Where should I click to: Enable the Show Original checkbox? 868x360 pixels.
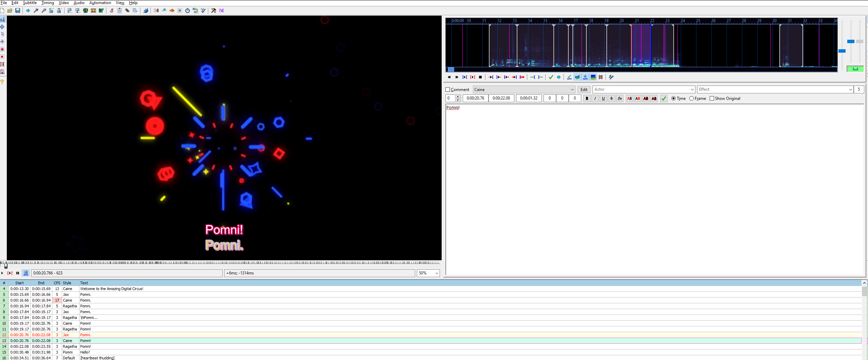click(712, 98)
